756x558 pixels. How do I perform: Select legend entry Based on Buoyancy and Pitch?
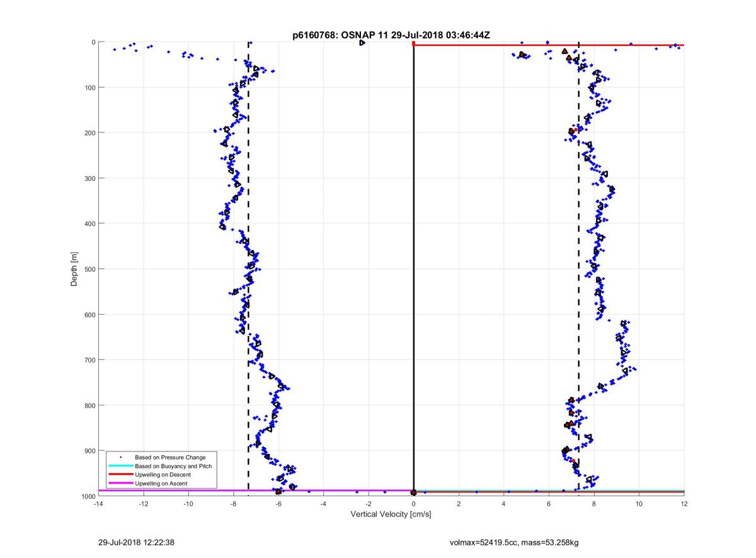click(x=173, y=466)
